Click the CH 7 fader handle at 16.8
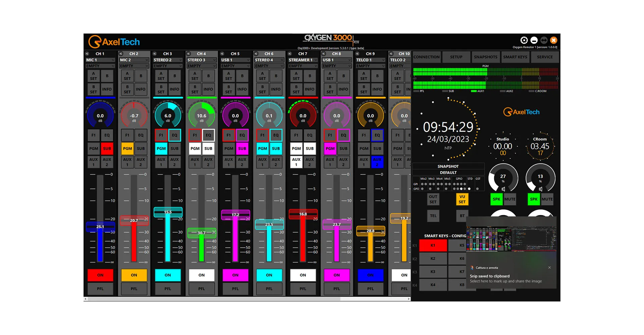Viewport: 644px width, 335px height. pyautogui.click(x=303, y=214)
